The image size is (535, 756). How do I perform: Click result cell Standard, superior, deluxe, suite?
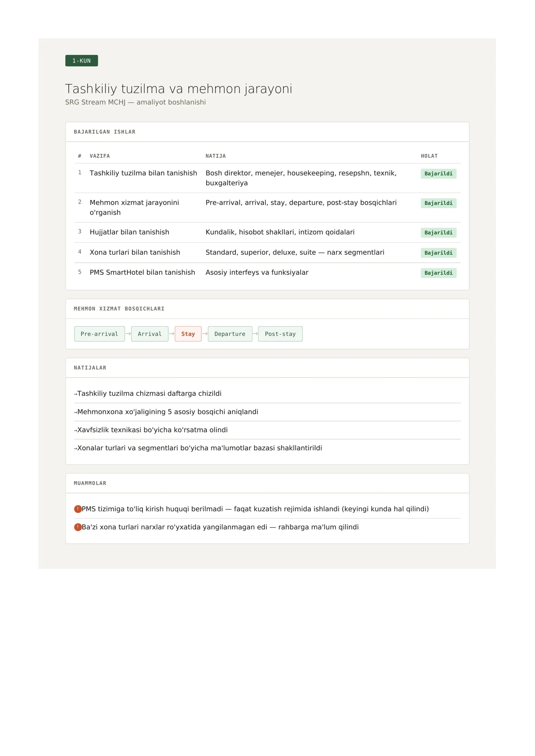[x=295, y=252]
